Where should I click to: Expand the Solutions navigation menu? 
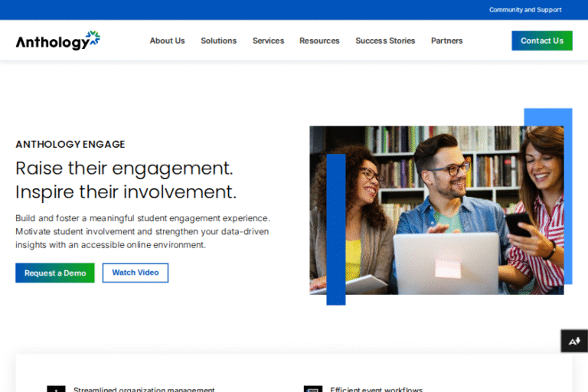(x=218, y=41)
